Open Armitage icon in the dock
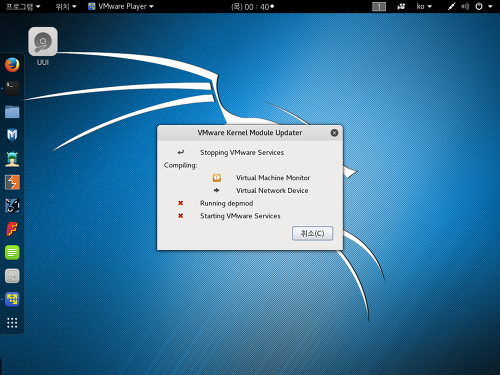The width and height of the screenshot is (500, 375). tap(12, 159)
